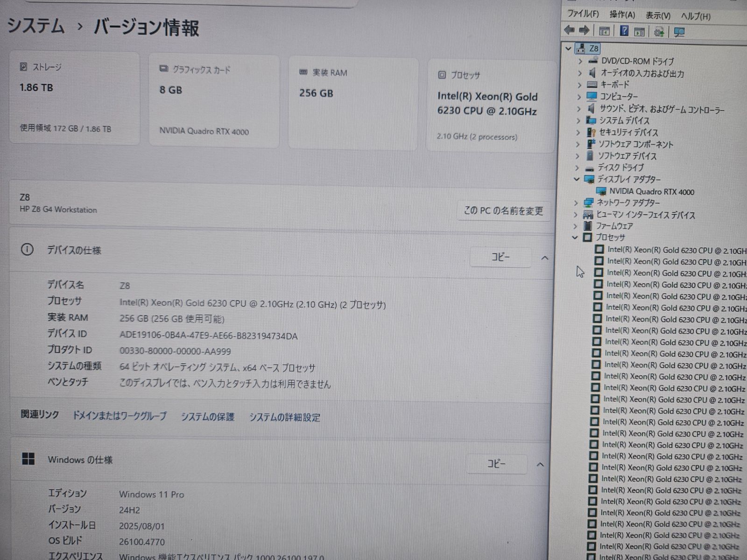
Task: Click the ネットワーク アダプター icon
Action: click(589, 203)
